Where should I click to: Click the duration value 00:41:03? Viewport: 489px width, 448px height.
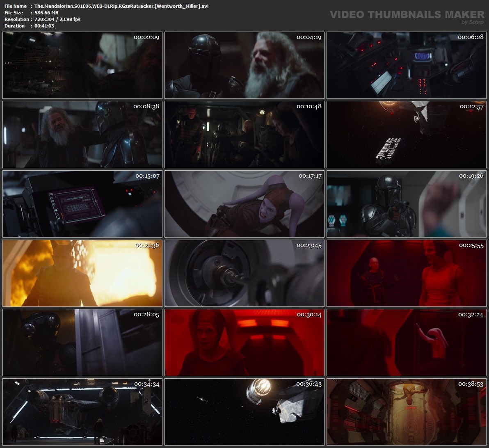[44, 26]
